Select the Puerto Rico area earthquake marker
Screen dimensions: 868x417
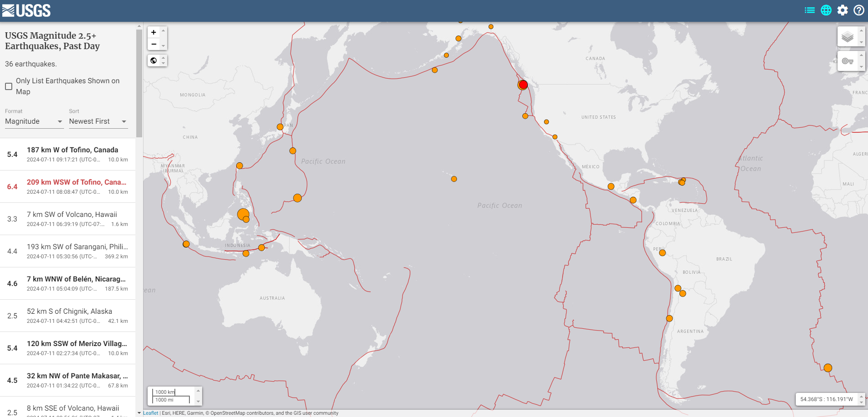click(682, 182)
